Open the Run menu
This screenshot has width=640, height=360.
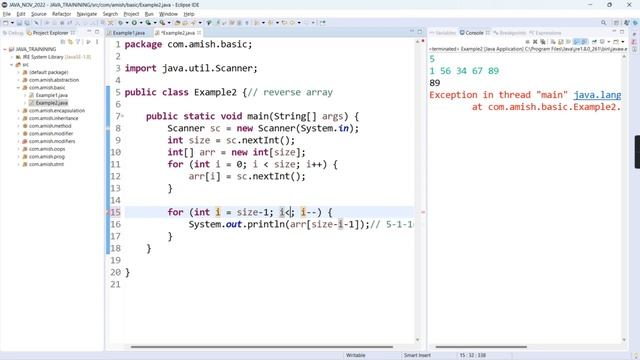(149, 14)
